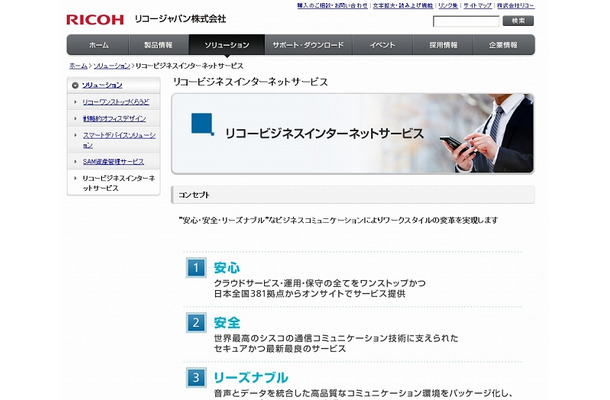Open 戦略的オフィスデザイン sidebar link
This screenshot has height=400, width=610.
pyautogui.click(x=114, y=118)
